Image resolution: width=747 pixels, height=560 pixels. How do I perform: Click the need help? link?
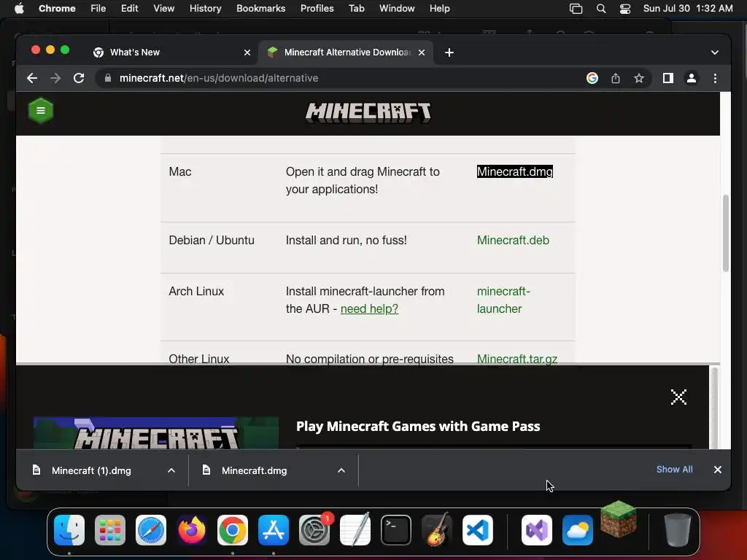point(369,308)
